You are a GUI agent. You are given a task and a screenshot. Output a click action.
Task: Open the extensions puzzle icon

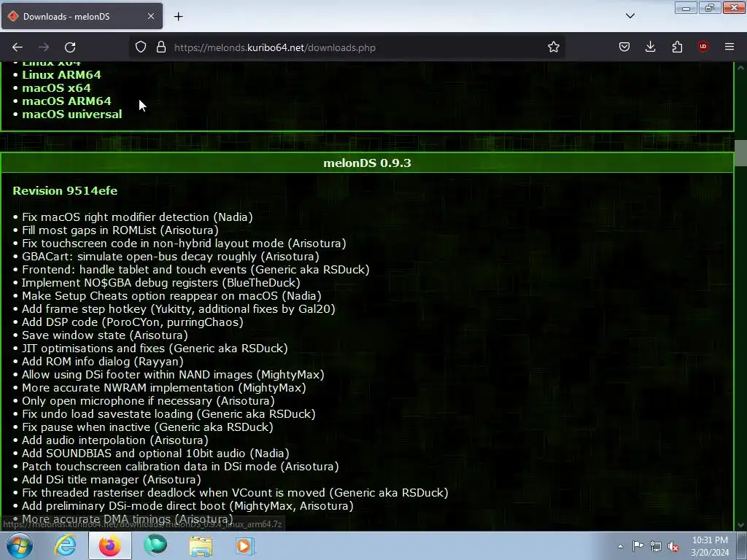(x=677, y=47)
